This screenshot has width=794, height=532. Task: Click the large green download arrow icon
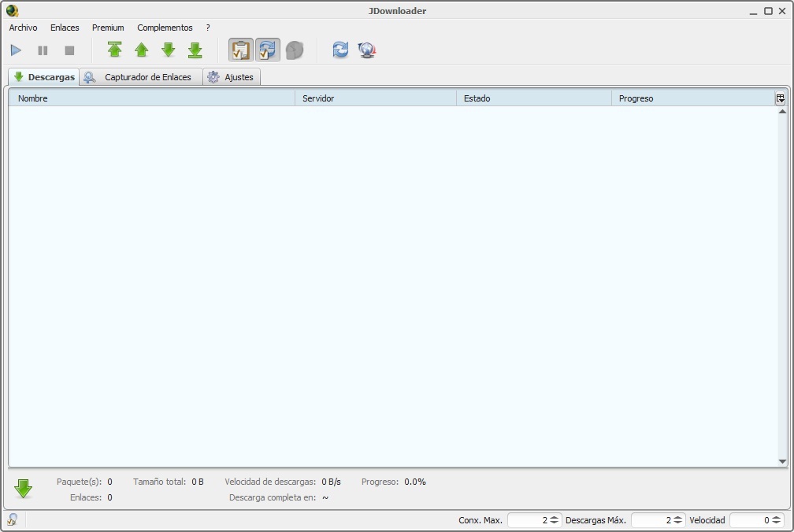pyautogui.click(x=24, y=489)
